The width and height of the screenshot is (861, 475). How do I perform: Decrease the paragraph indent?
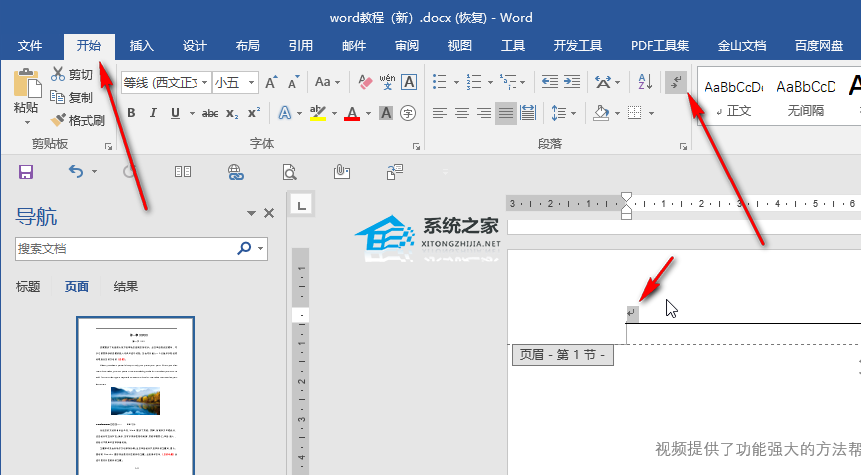tap(550, 82)
